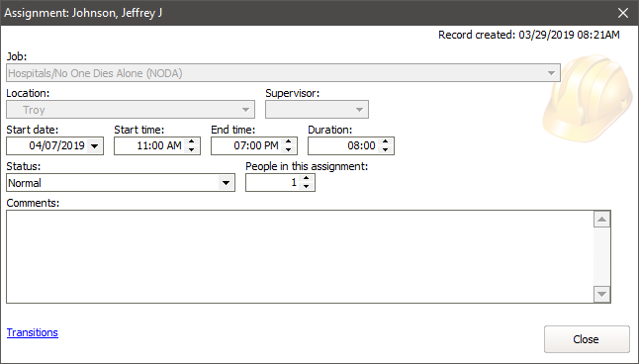Decrease the Duration with down arrow
This screenshot has height=364, width=639.
coord(386,149)
